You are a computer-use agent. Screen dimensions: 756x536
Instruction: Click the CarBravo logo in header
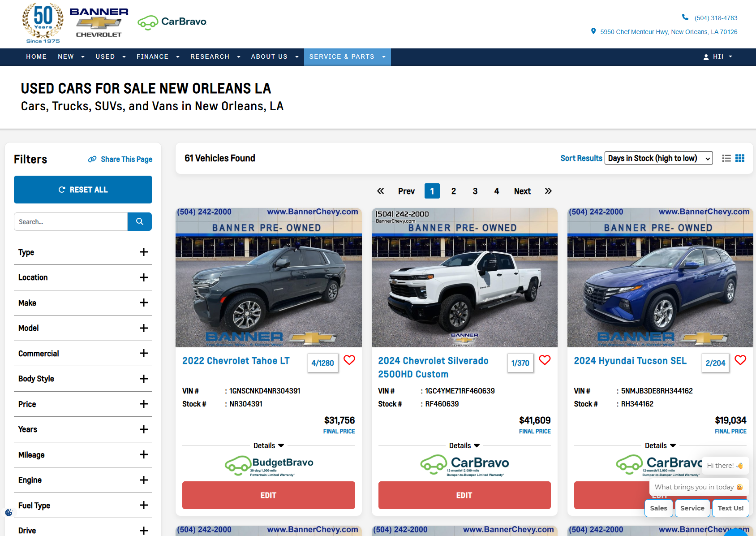(x=172, y=22)
